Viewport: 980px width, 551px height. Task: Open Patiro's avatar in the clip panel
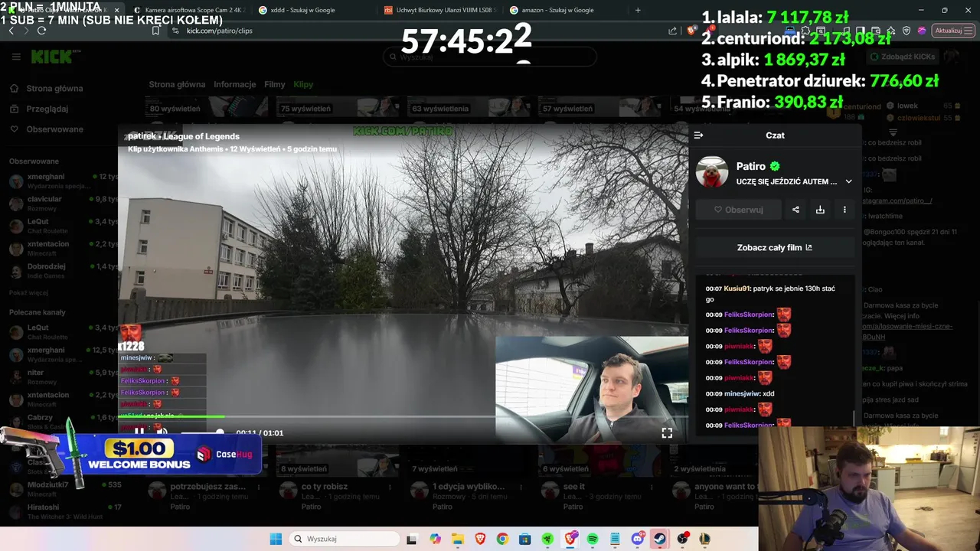point(712,172)
